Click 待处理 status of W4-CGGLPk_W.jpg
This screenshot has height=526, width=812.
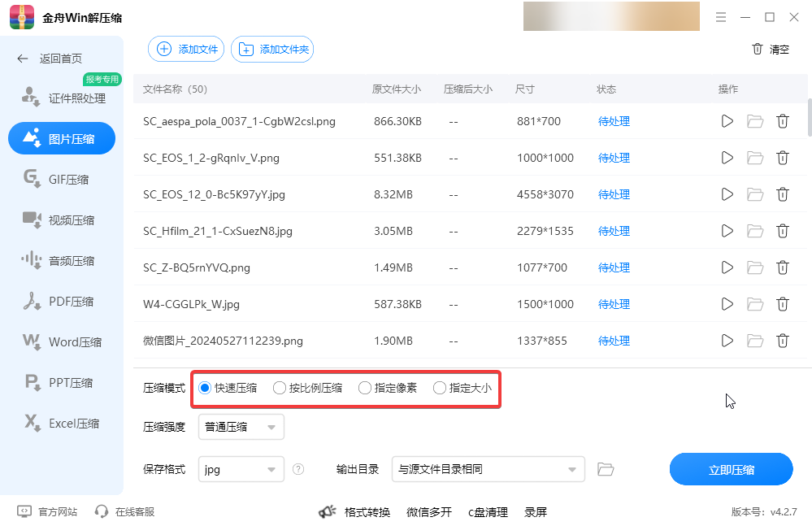614,304
